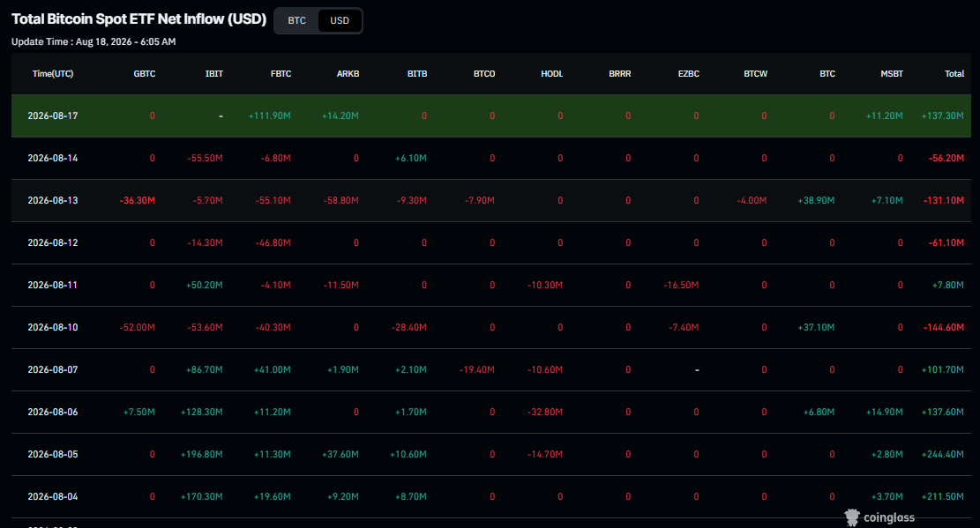This screenshot has width=980, height=528.
Task: Select the 2026-08-17 date row
Action: point(490,115)
